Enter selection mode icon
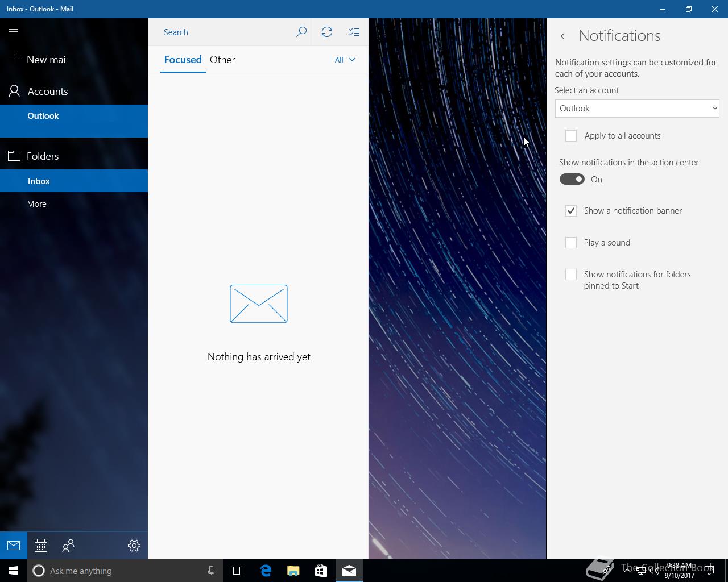The image size is (728, 582). click(354, 32)
